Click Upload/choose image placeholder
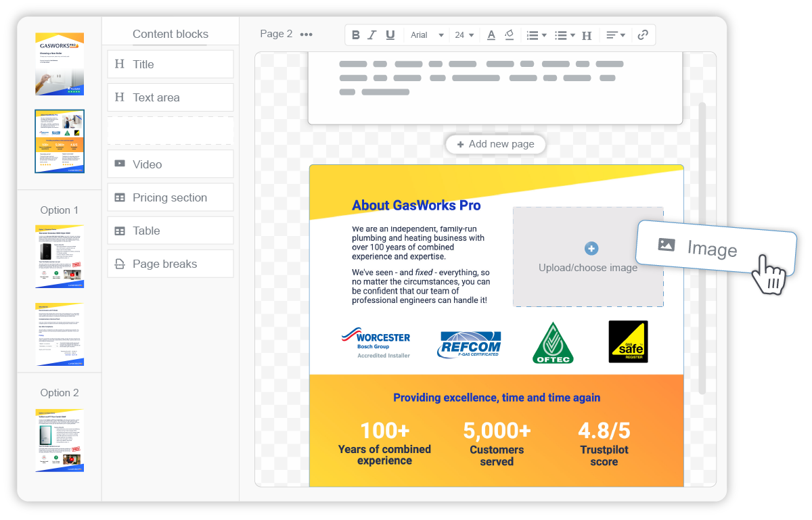 pyautogui.click(x=588, y=258)
